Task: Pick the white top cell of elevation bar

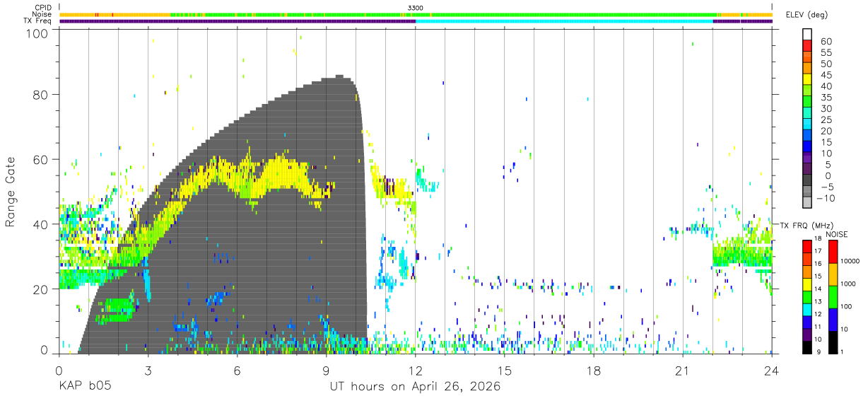Action: click(x=807, y=35)
